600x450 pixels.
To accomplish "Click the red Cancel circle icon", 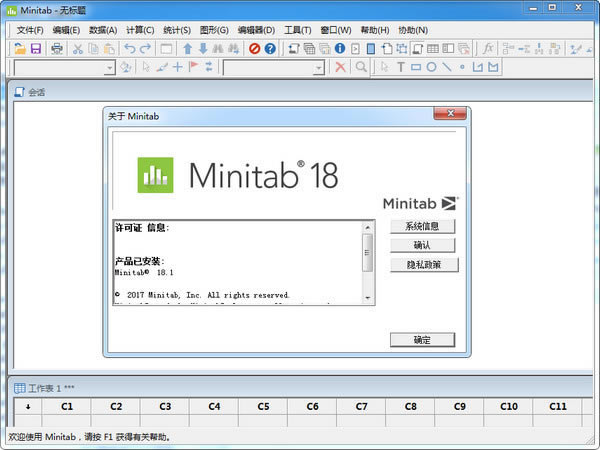I will pyautogui.click(x=254, y=49).
